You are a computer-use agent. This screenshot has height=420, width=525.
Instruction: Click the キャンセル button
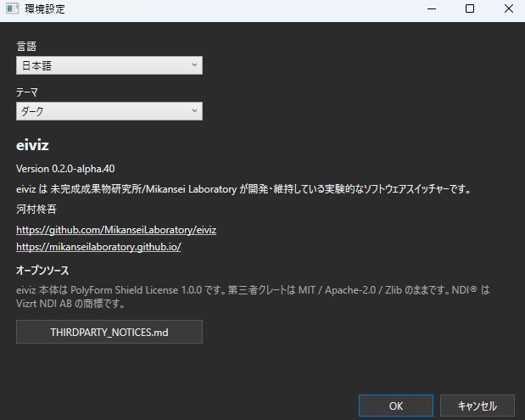tap(478, 406)
